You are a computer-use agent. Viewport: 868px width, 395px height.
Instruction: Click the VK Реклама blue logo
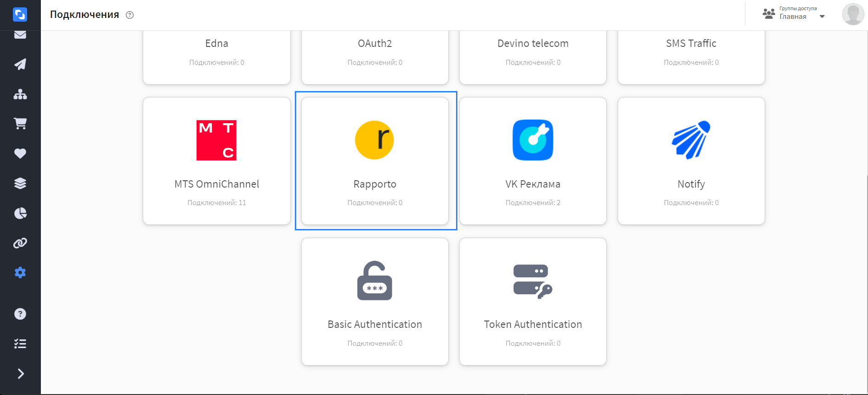533,140
